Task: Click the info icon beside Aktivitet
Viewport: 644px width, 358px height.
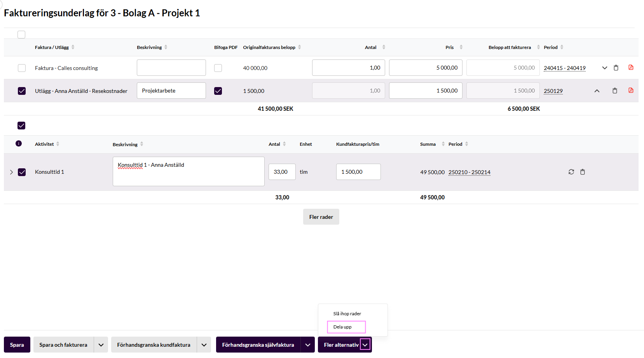Action: click(x=19, y=143)
